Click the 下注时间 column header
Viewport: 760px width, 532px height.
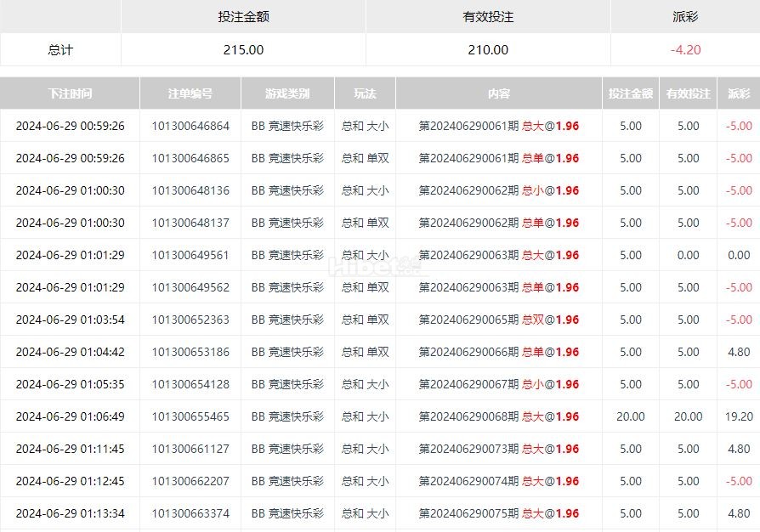click(x=70, y=93)
